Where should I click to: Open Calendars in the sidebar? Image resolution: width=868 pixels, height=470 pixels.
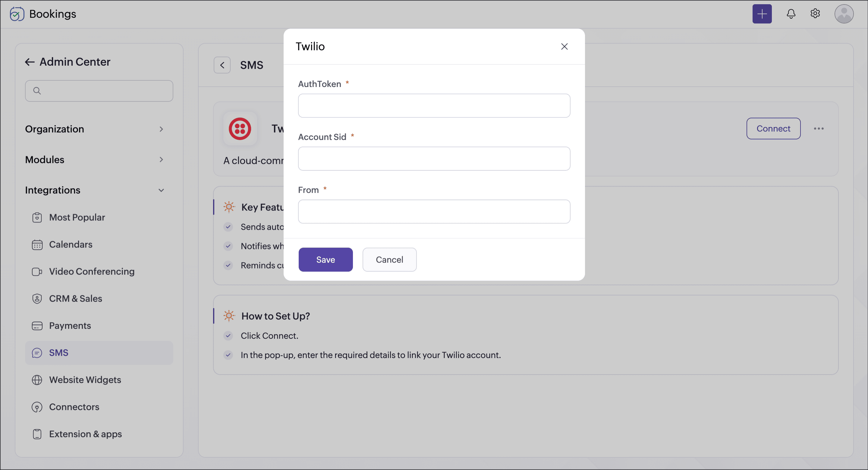71,244
